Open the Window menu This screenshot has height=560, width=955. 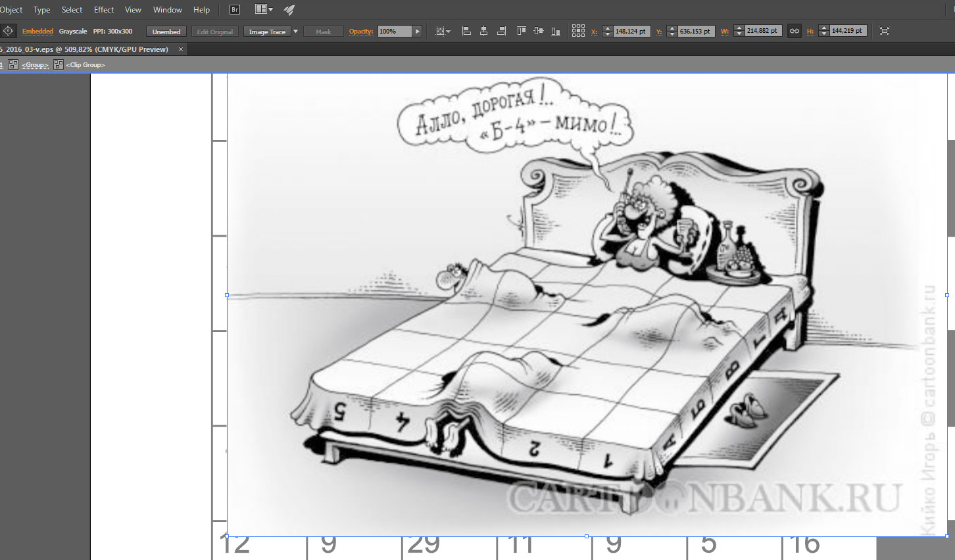(x=168, y=10)
